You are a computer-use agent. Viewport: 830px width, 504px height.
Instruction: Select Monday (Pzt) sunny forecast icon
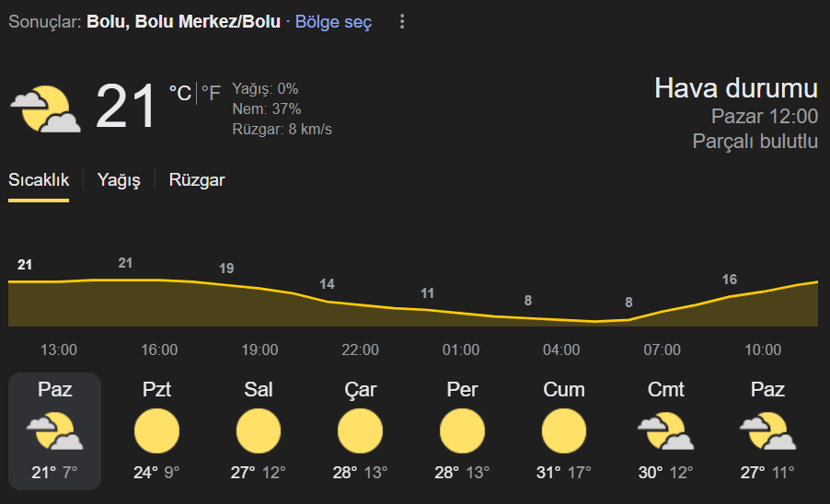point(156,431)
